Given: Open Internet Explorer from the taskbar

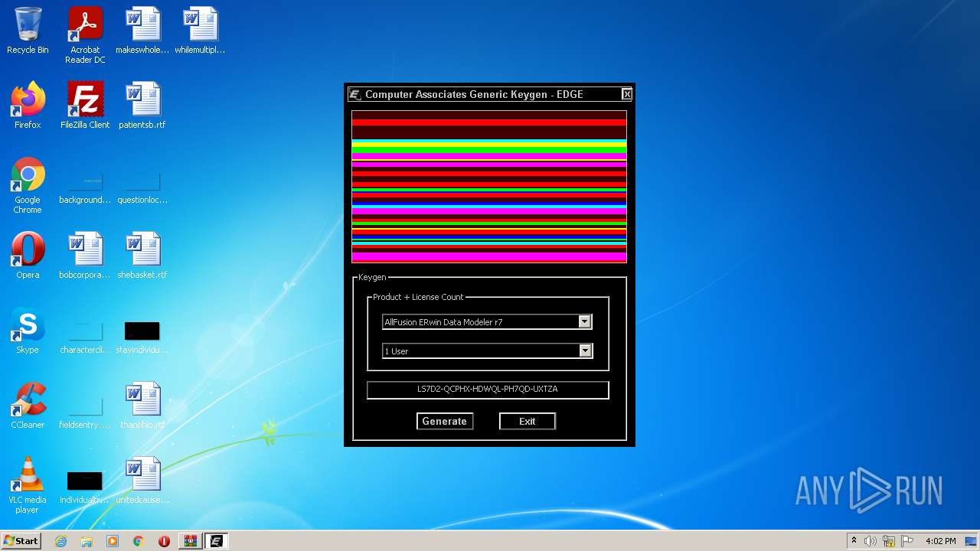Looking at the screenshot, I should click(x=61, y=541).
